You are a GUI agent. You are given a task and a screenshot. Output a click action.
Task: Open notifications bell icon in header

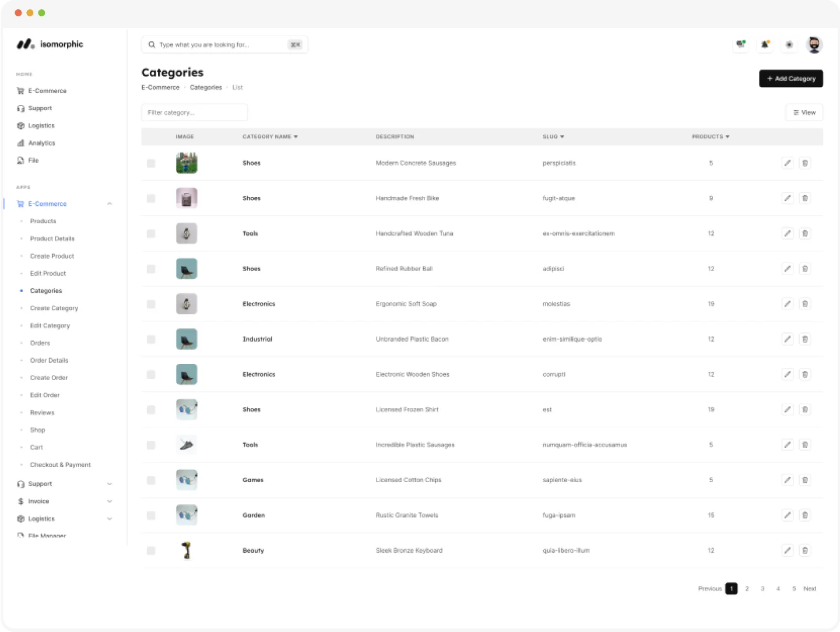(765, 44)
